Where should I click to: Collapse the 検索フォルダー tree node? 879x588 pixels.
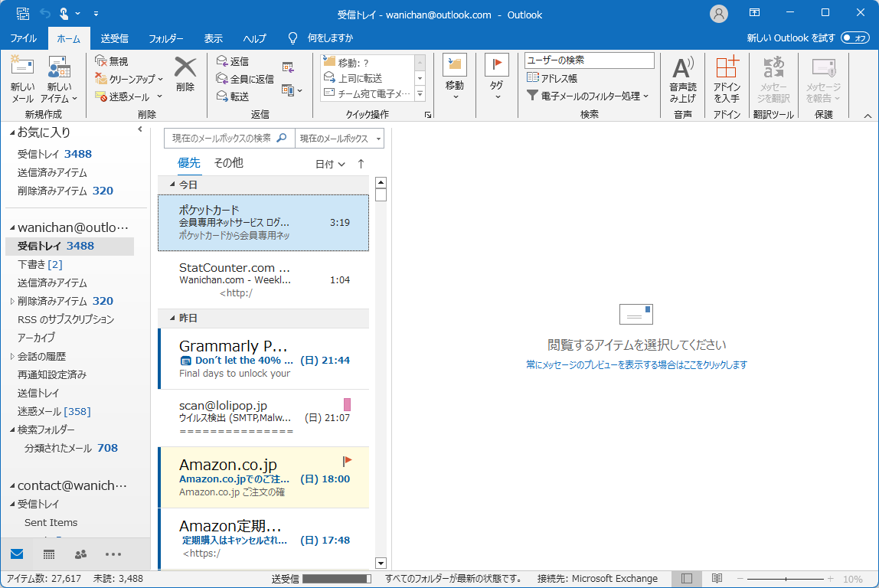coord(12,430)
